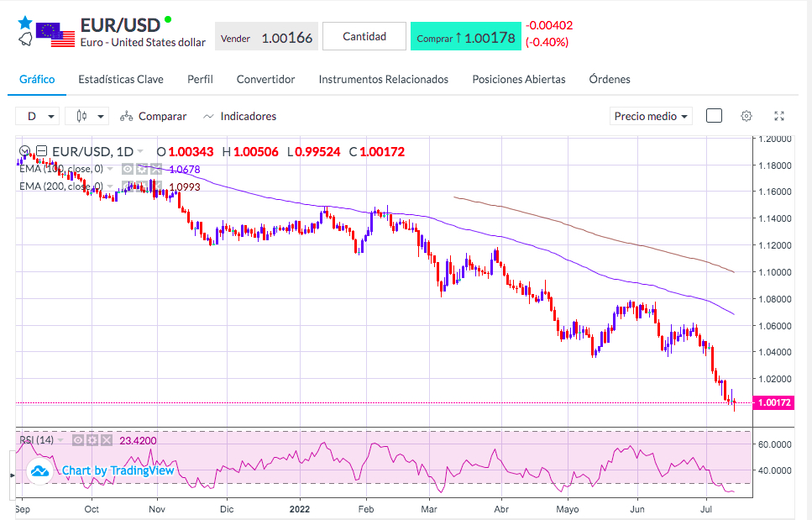Remove the EMA 100 indicator
This screenshot has width=812, height=520.
[156, 169]
